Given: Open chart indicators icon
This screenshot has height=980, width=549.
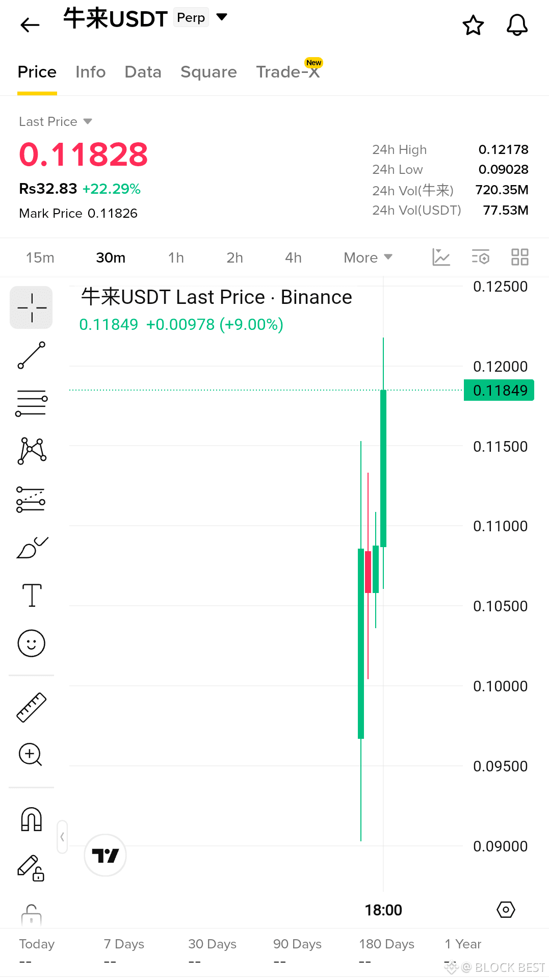Looking at the screenshot, I should tap(441, 257).
